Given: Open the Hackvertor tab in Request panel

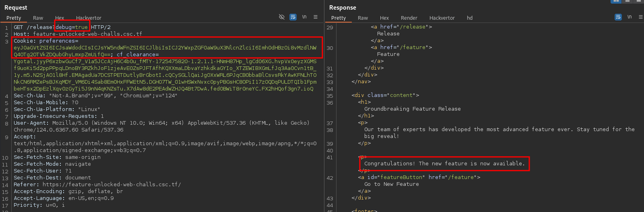Looking at the screenshot, I should click(89, 18).
